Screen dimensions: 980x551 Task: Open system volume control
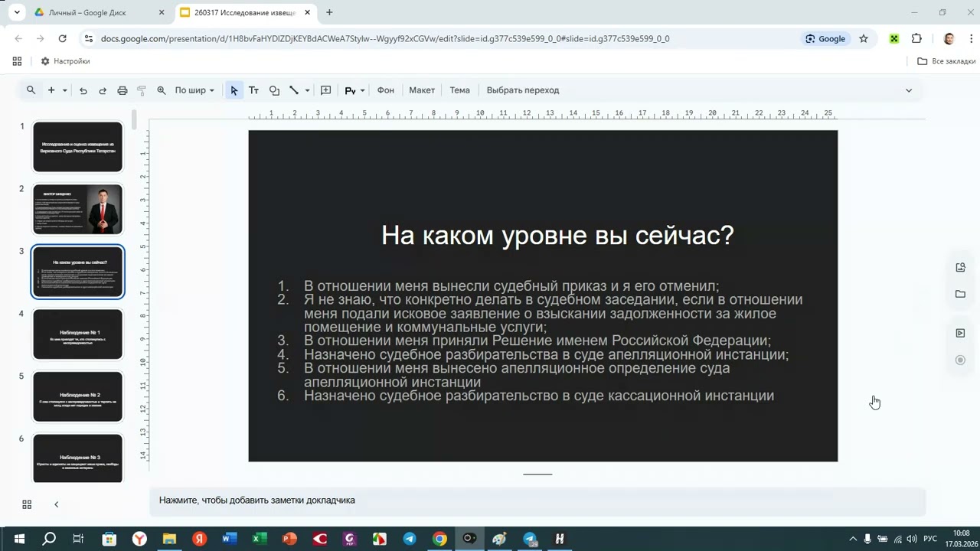pos(912,539)
